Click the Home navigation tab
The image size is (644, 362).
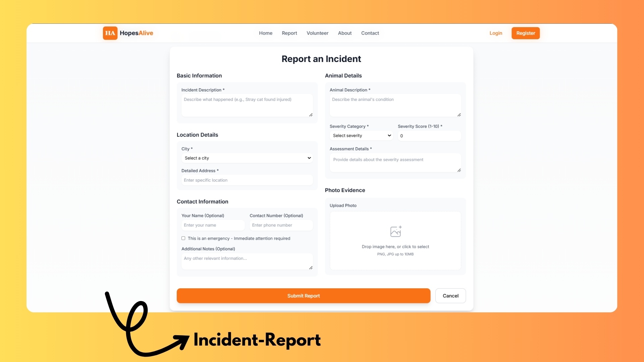(x=265, y=33)
